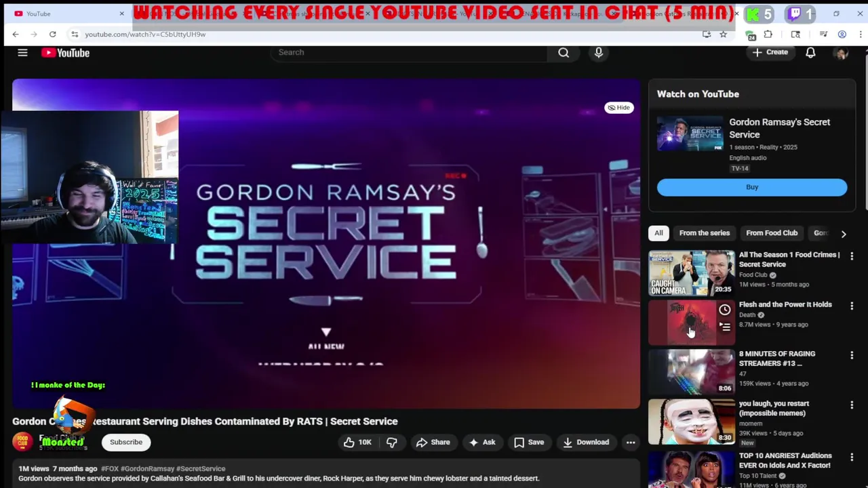Open #GordonRamsay hashtag link
The image size is (868, 488).
tap(147, 468)
